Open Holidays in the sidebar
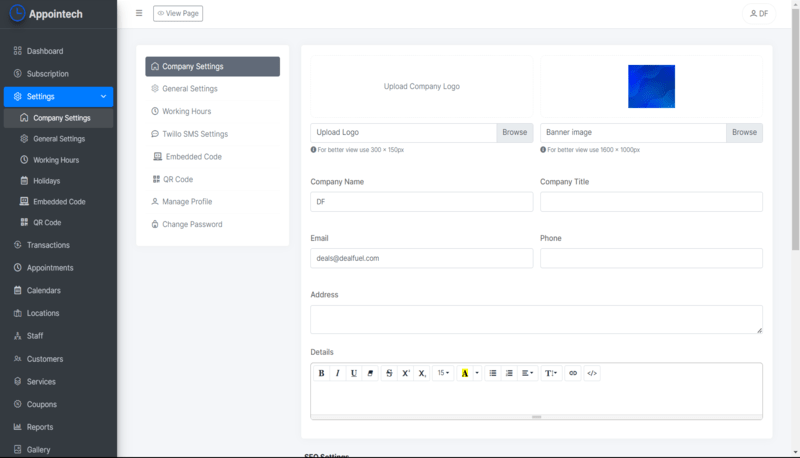 (x=58, y=181)
